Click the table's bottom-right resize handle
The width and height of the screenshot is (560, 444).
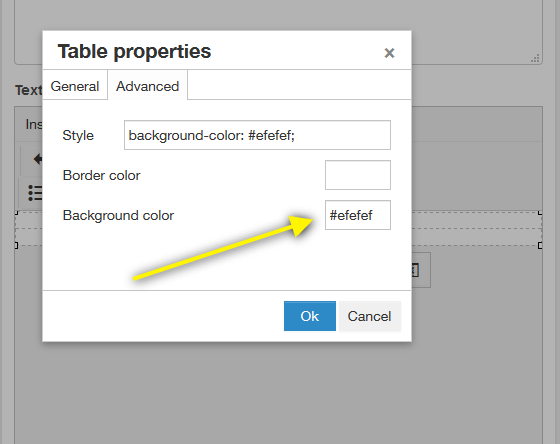pos(540,245)
